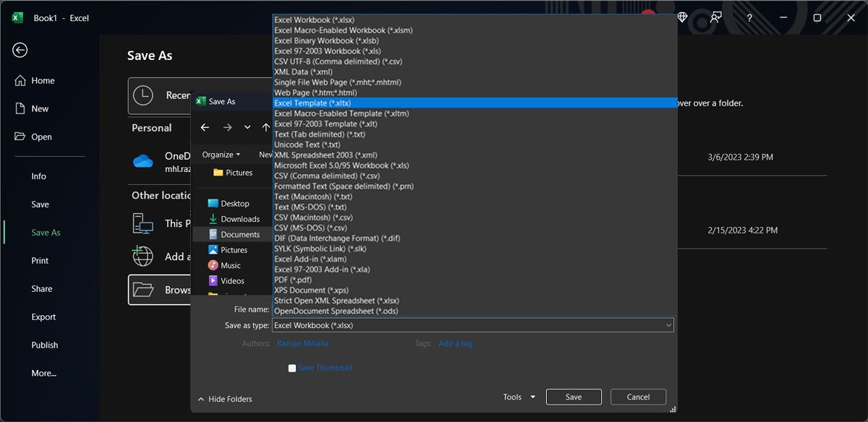Choose Excel 97-2003 Workbook (*.xls)

point(474,51)
